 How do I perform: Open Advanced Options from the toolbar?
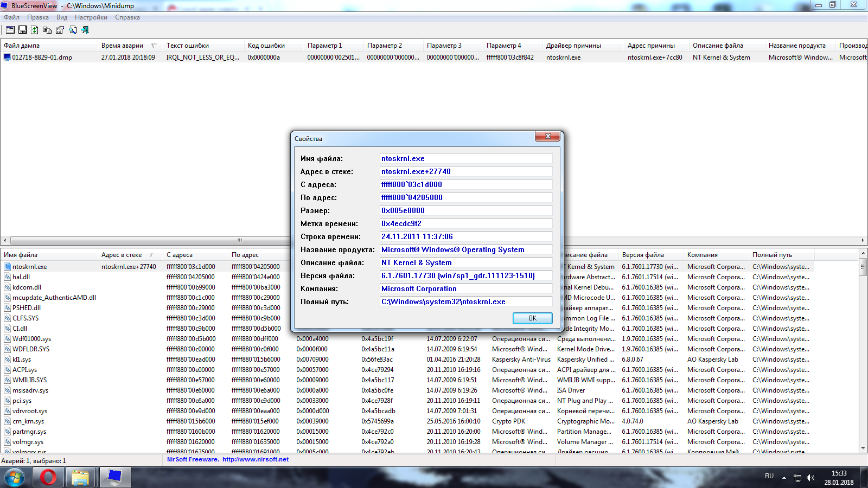10,30
